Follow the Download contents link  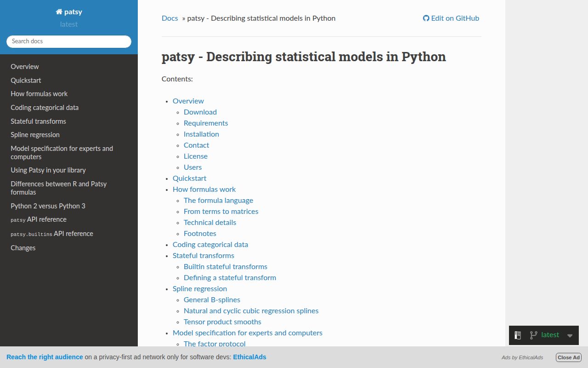(x=200, y=112)
